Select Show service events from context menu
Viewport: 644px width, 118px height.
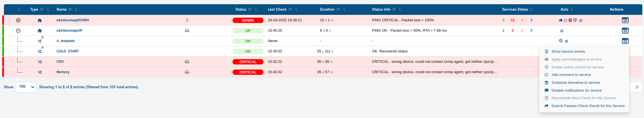[568, 52]
